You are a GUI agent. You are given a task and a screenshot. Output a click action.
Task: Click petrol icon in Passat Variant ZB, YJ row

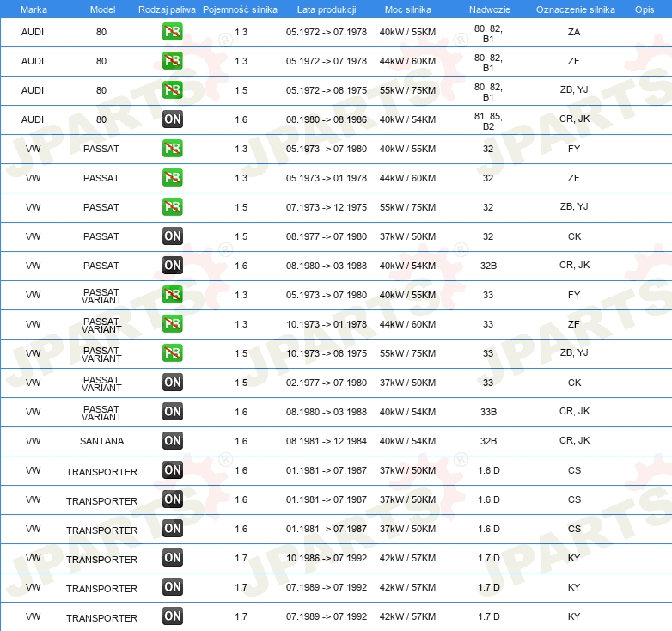[x=172, y=352]
